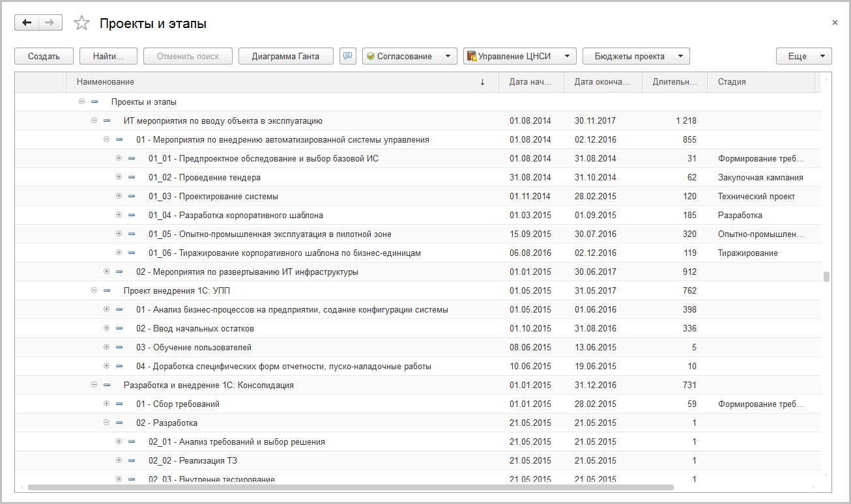Click the forward navigation arrow
Screen dimensions: 851x504
point(50,23)
